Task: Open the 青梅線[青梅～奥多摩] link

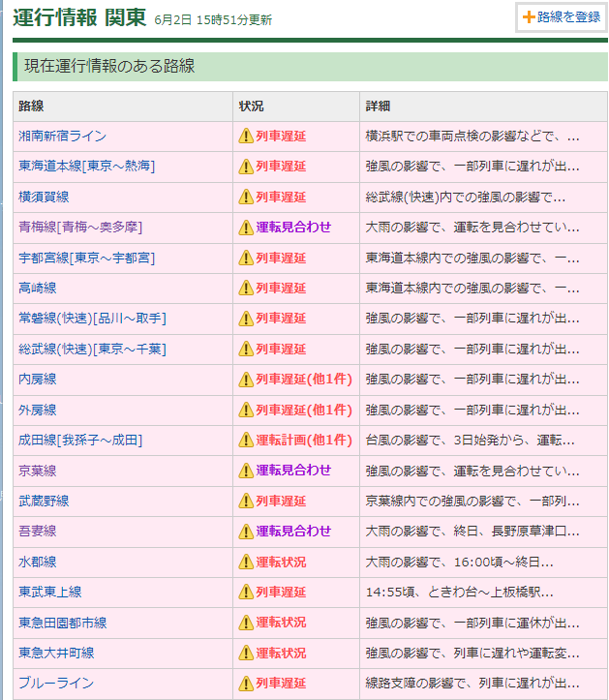Action: (80, 228)
